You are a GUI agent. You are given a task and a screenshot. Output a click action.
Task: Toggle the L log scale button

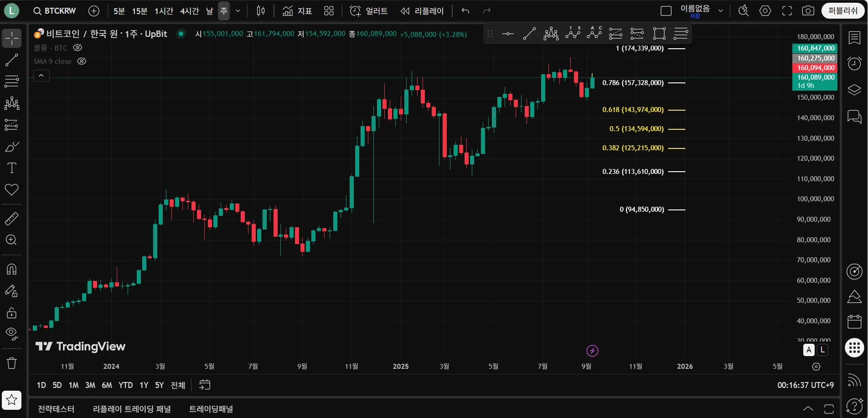[822, 350]
